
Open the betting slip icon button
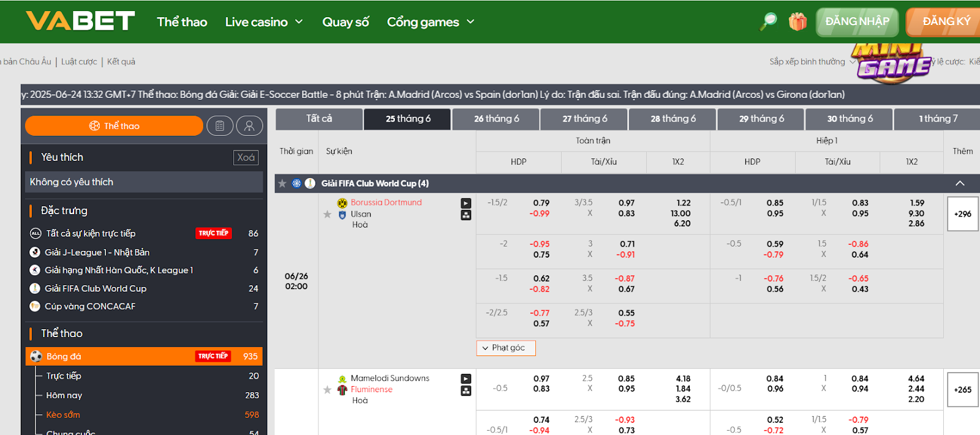tap(220, 125)
